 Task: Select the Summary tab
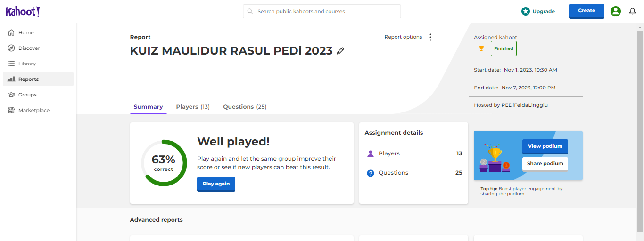click(x=148, y=107)
